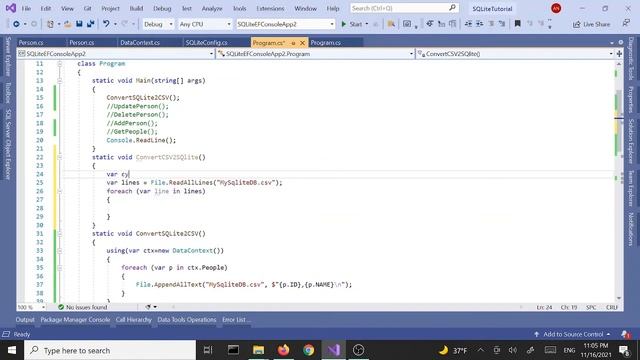The image size is (640, 360).
Task: Open the Data Tools Operations tab
Action: pyautogui.click(x=187, y=320)
